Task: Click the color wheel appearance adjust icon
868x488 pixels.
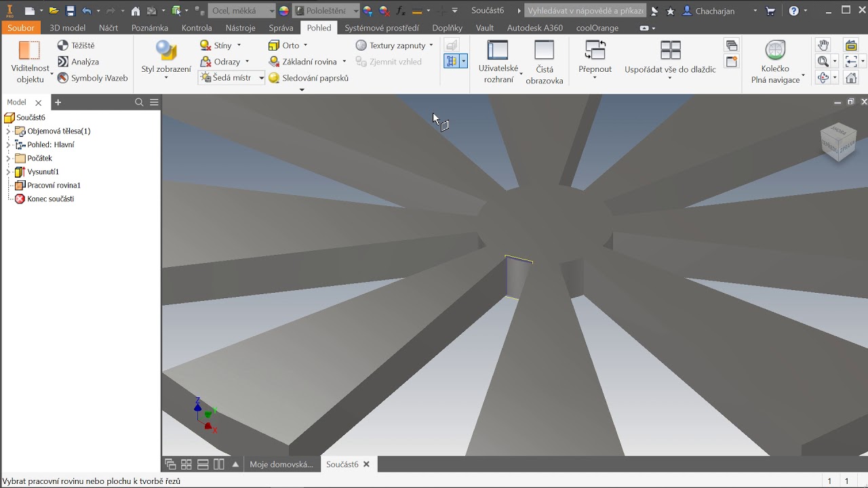Action: point(284,11)
